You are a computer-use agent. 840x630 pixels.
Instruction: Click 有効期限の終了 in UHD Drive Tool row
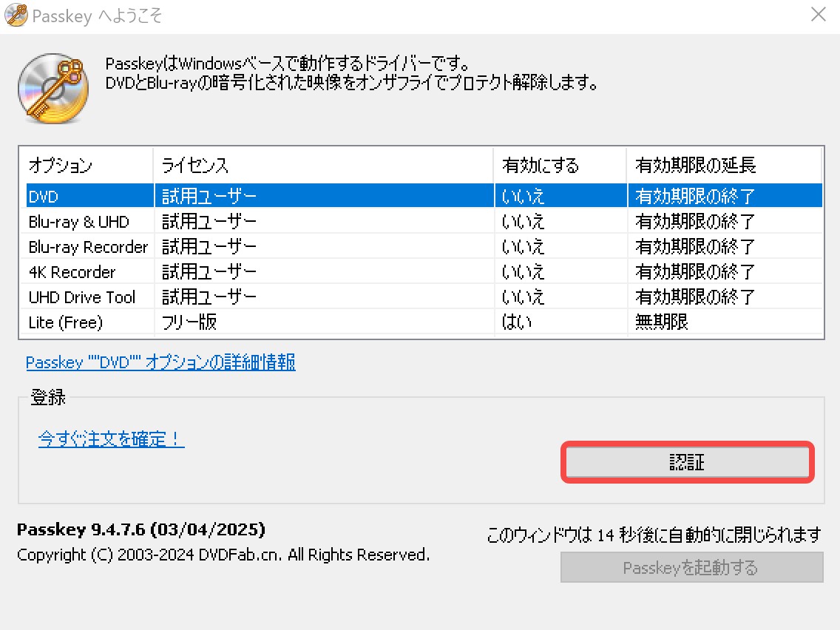click(x=695, y=297)
